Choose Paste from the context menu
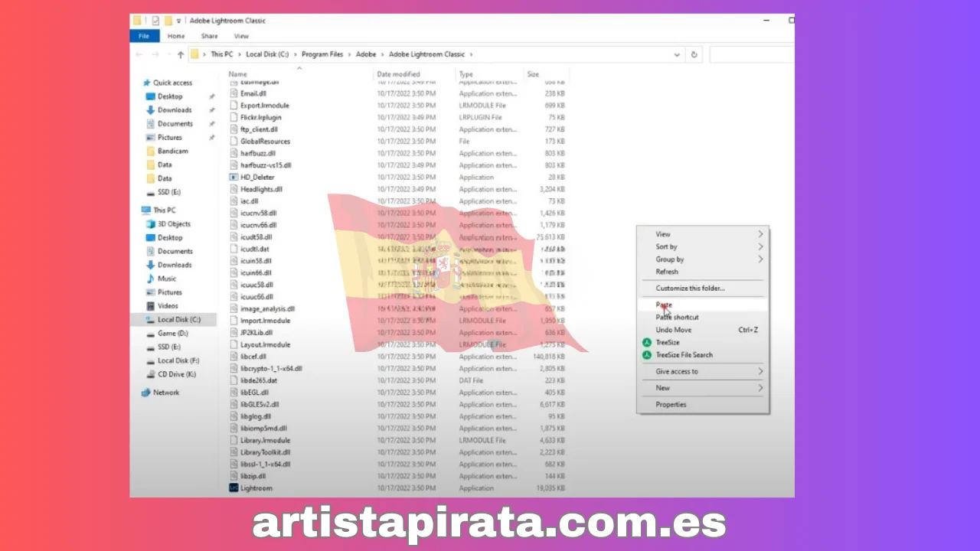The image size is (980, 551). coord(703,305)
